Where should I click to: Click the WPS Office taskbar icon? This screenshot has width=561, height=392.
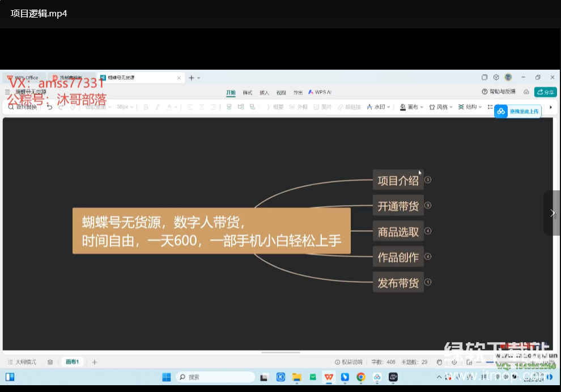pos(329,377)
